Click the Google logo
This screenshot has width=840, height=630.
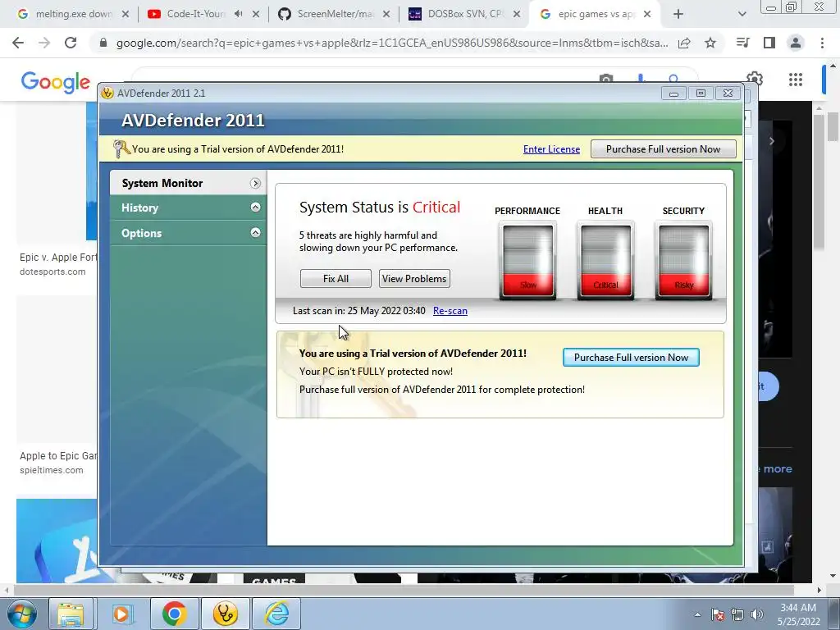[x=55, y=82]
